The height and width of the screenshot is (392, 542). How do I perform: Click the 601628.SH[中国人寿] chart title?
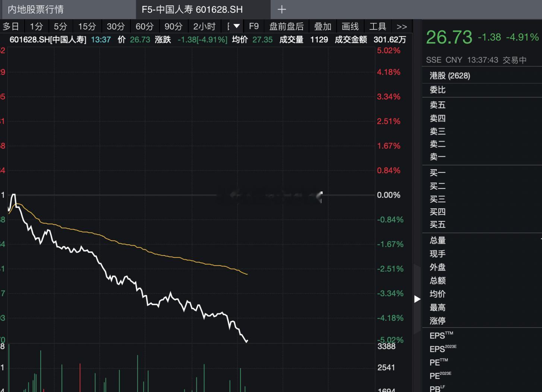[48, 40]
